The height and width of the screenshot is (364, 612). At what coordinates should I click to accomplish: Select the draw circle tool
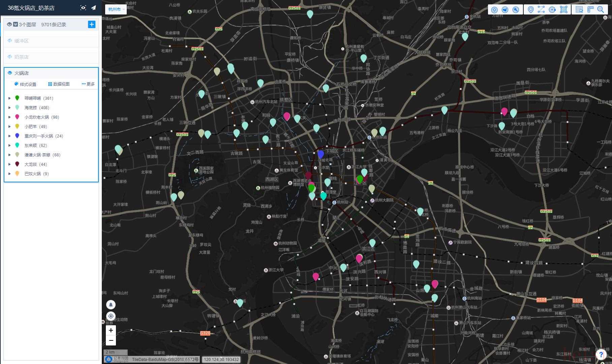point(552,9)
